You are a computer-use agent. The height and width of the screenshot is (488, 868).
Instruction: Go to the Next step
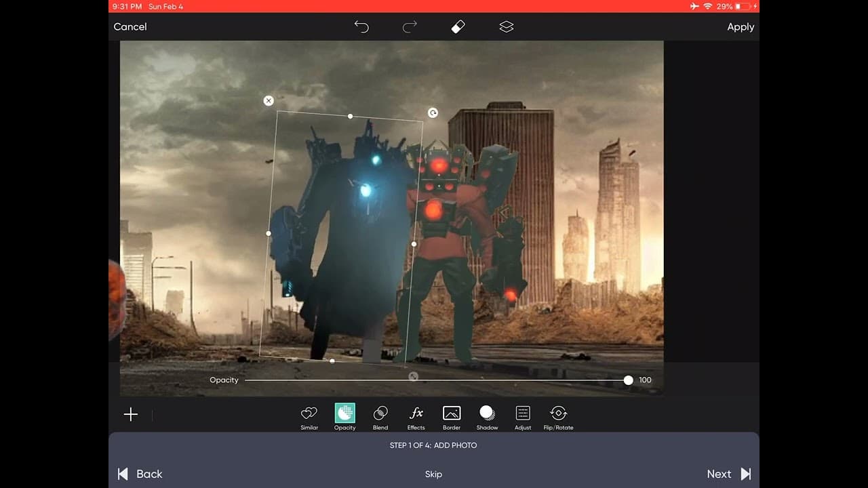pyautogui.click(x=729, y=474)
